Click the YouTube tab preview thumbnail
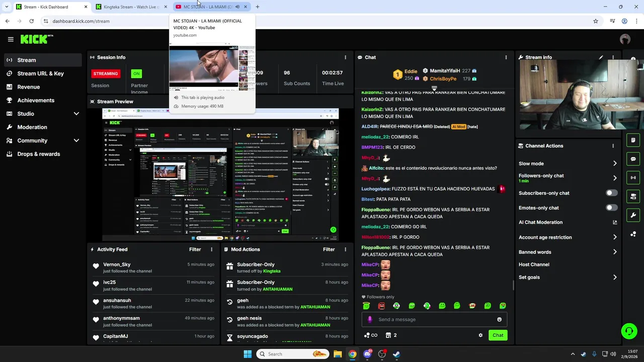The height and width of the screenshot is (362, 644). pos(212,66)
